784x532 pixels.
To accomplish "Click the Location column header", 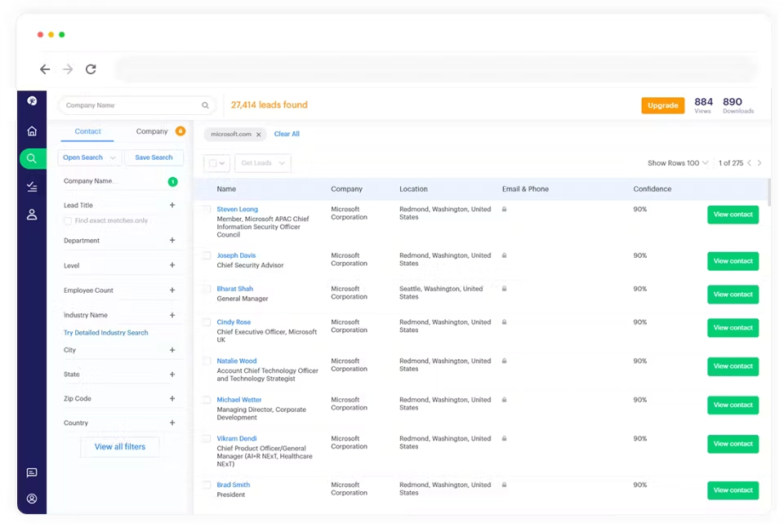I will coord(413,188).
